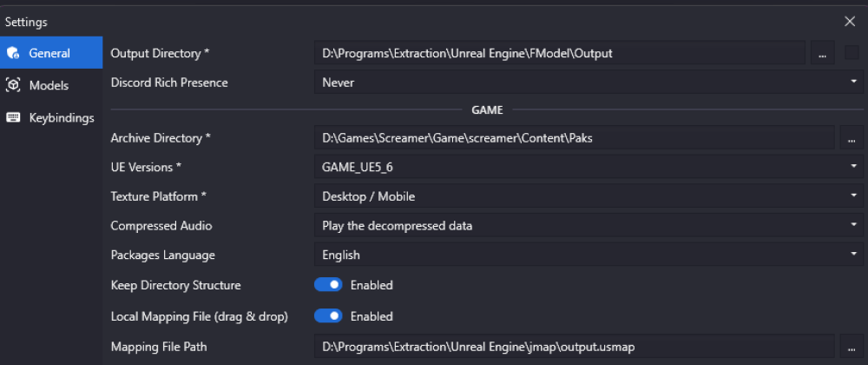Click the Output Directory browse ellipsis button
This screenshot has width=868, height=365.
point(822,53)
